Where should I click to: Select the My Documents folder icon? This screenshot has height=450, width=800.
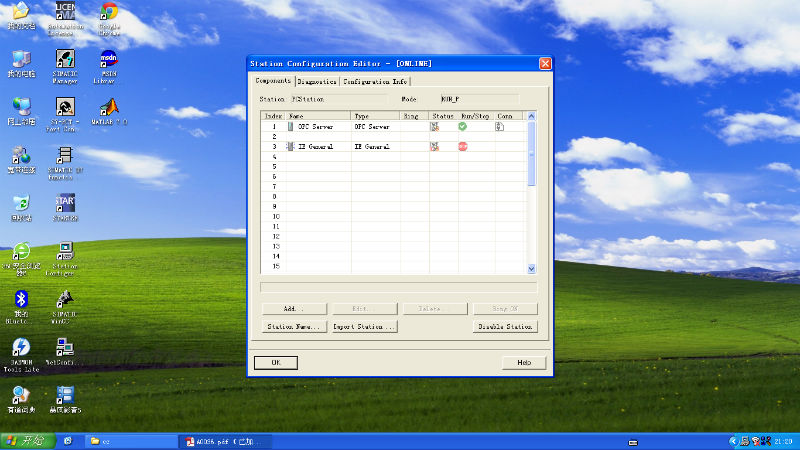coord(21,16)
